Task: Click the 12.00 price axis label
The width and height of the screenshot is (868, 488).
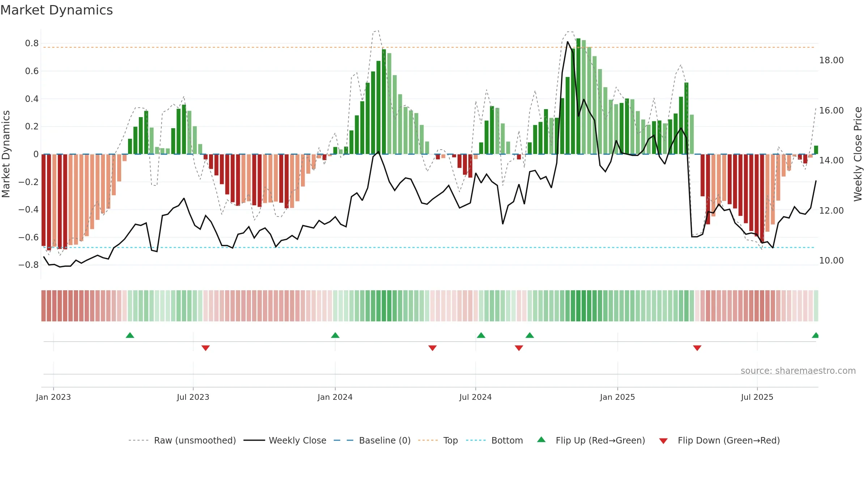Action: (831, 210)
